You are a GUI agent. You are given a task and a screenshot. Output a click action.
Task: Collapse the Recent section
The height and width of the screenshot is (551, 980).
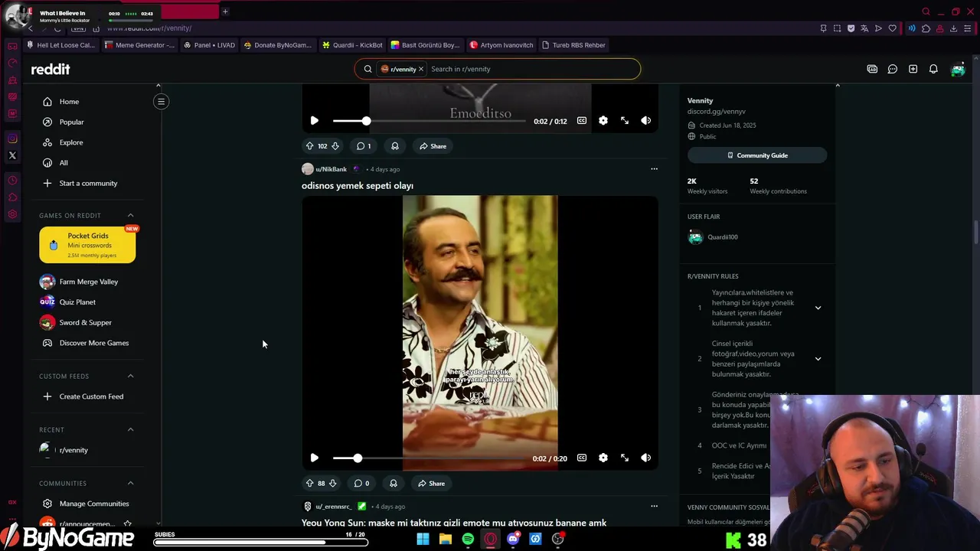point(130,429)
